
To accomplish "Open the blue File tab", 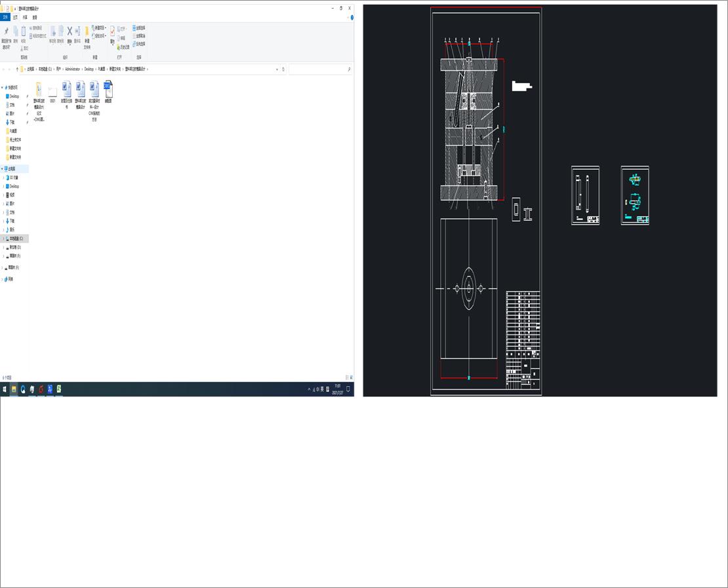I will 5,17.
